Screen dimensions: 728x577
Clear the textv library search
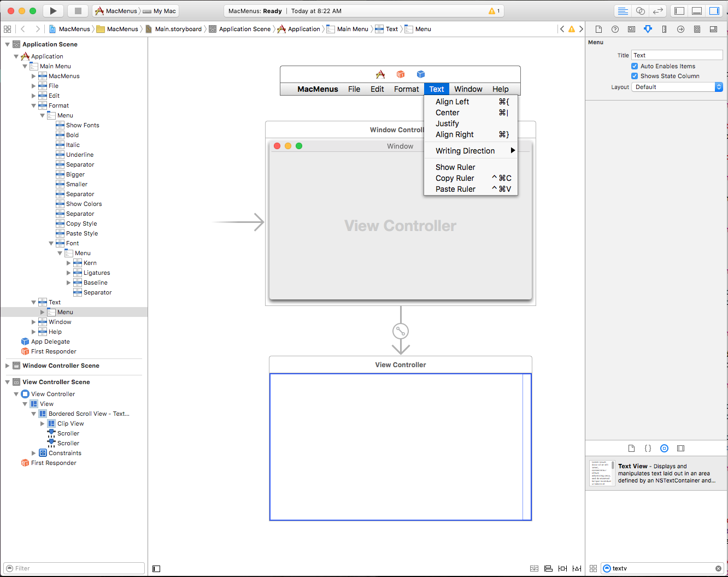[x=718, y=569]
